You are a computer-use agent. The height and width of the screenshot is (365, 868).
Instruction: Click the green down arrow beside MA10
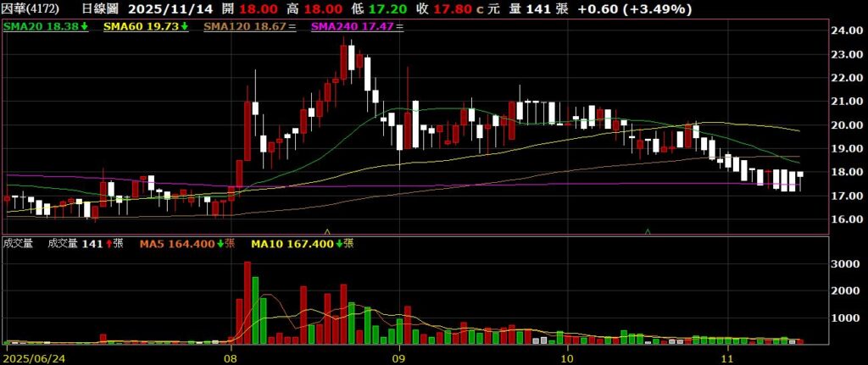[x=340, y=244]
